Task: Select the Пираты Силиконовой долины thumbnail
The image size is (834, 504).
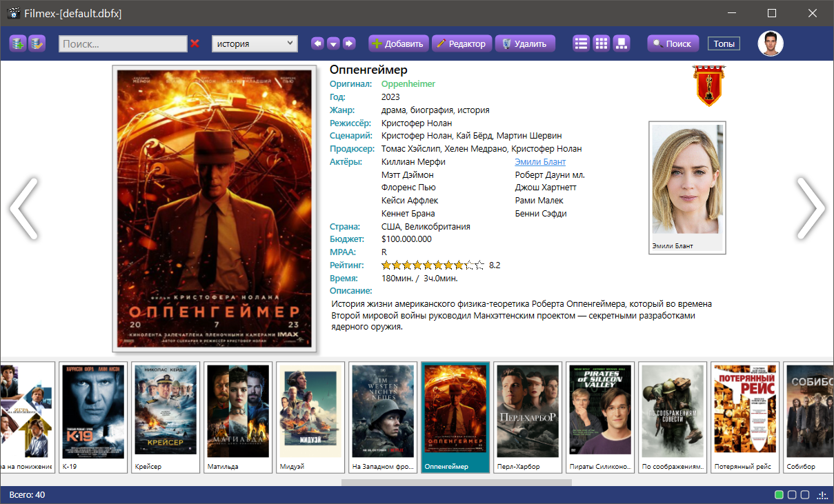Action: pyautogui.click(x=600, y=417)
